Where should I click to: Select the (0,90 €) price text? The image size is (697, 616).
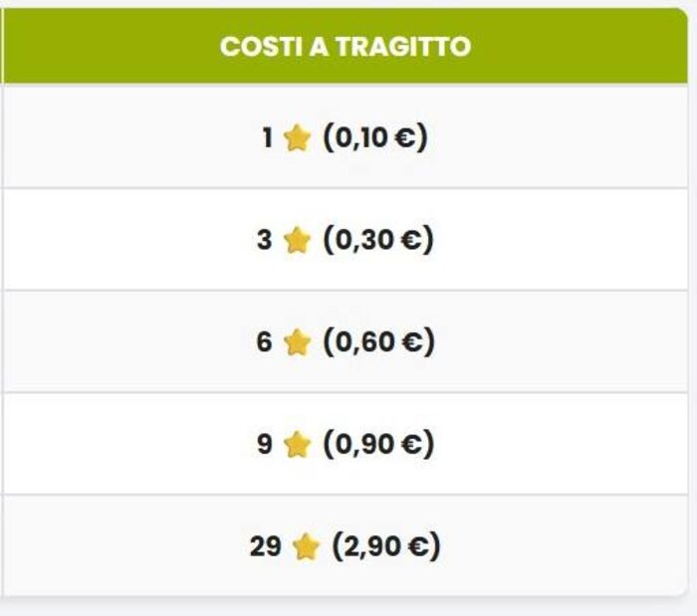click(378, 444)
